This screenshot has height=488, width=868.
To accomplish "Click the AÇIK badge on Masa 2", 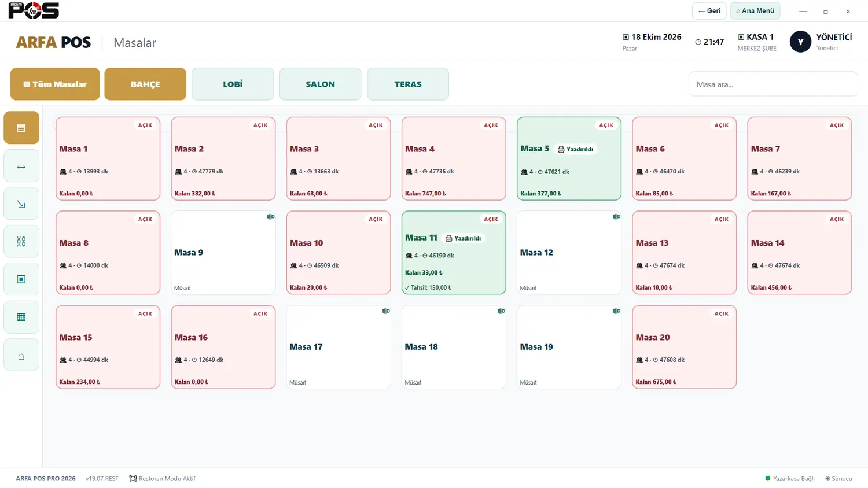I will (260, 125).
